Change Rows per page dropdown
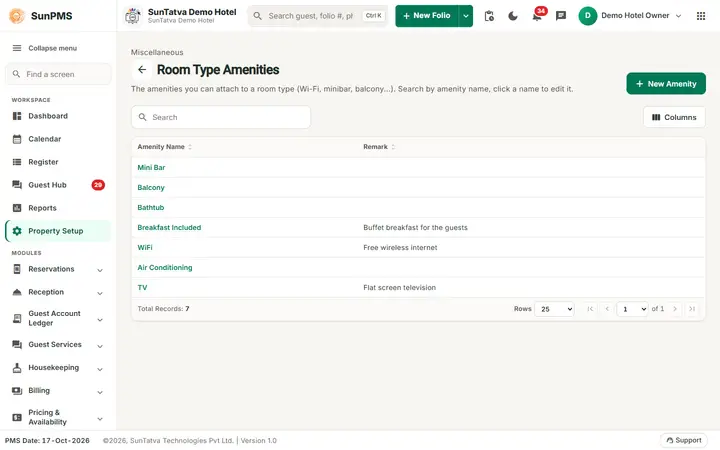Image resolution: width=720 pixels, height=450 pixels. point(554,309)
